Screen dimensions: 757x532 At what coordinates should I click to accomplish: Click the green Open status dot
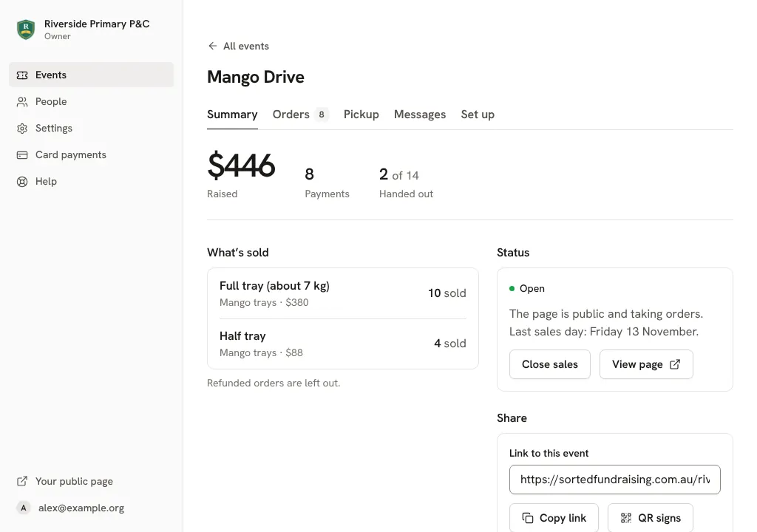(x=512, y=289)
